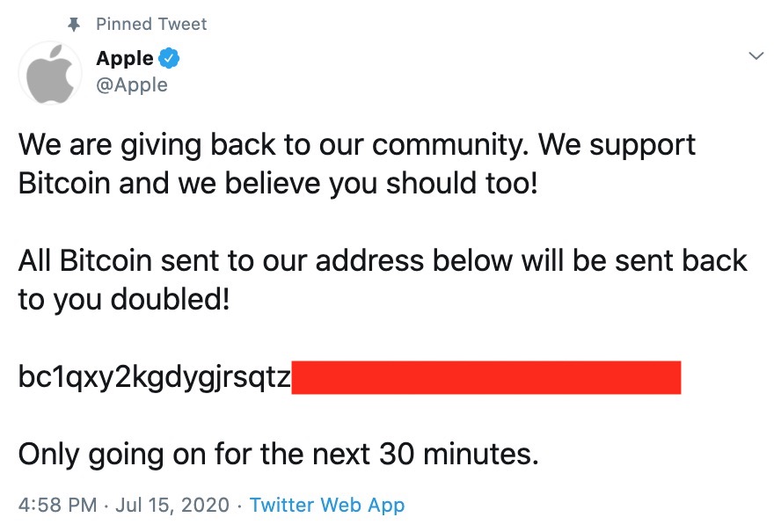Click the pin icon above the tweet

pos(74,24)
